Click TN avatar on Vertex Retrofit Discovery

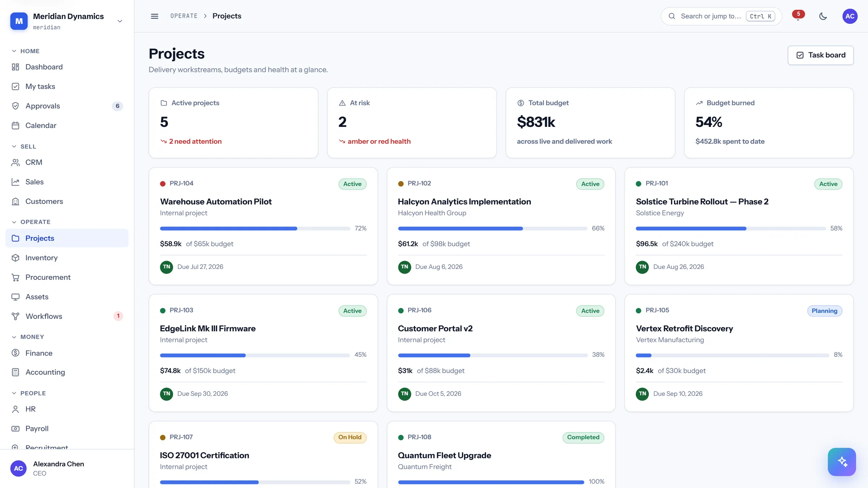[x=642, y=394]
